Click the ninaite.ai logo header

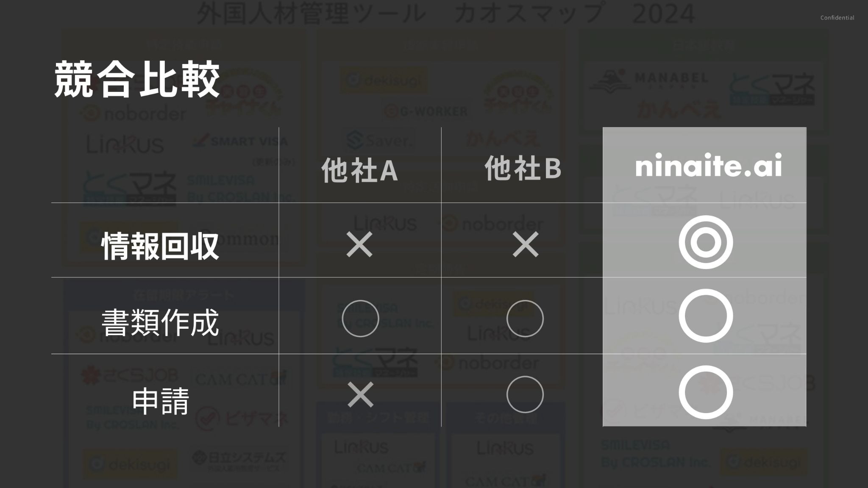click(708, 166)
